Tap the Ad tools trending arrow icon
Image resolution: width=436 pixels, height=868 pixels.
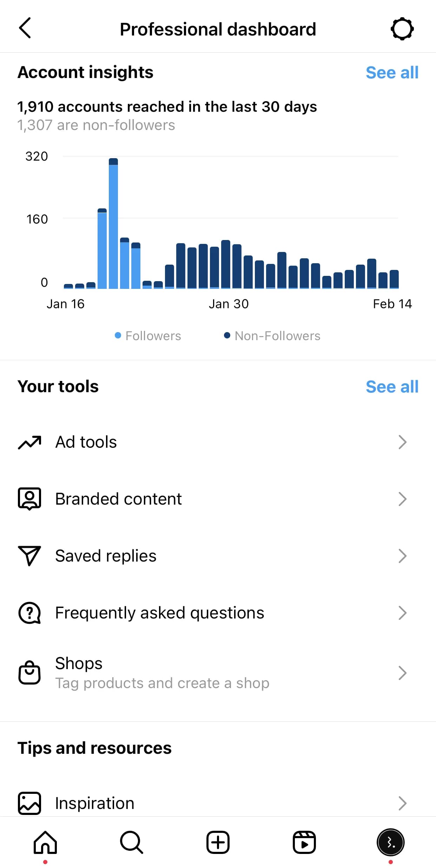point(29,442)
